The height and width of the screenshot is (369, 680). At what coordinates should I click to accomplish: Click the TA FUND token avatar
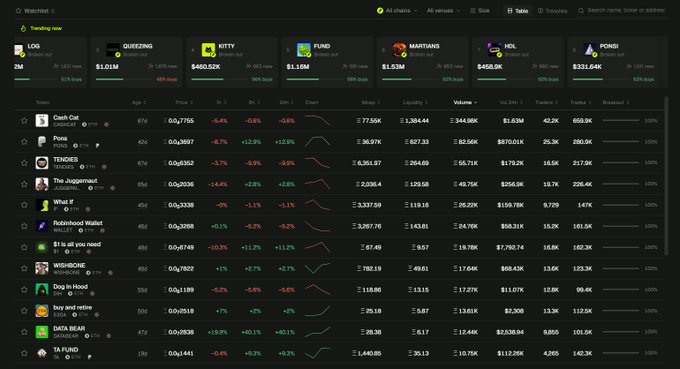[x=42, y=353]
